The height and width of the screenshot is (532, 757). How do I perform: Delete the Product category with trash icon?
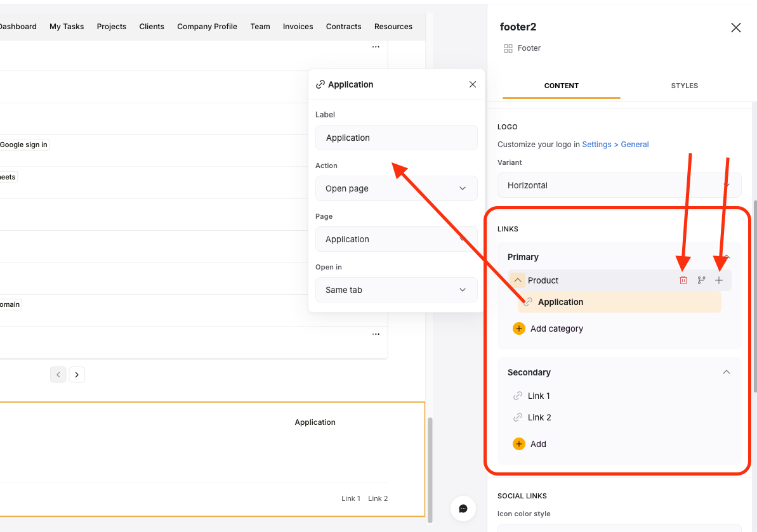tap(683, 280)
